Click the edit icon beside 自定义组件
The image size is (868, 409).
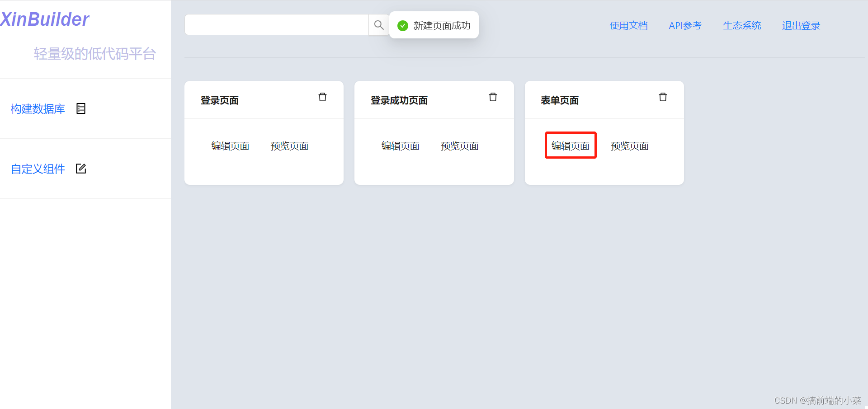tap(81, 169)
